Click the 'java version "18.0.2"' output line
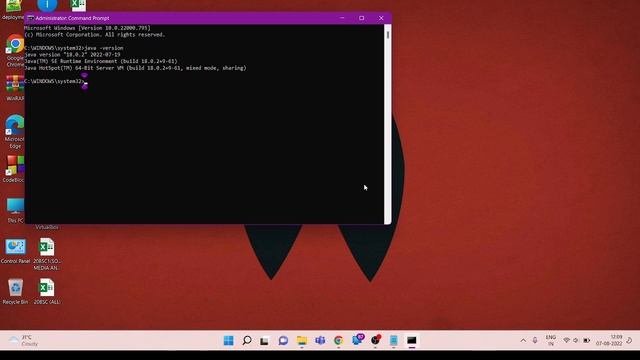The width and height of the screenshot is (640, 360). point(73,54)
